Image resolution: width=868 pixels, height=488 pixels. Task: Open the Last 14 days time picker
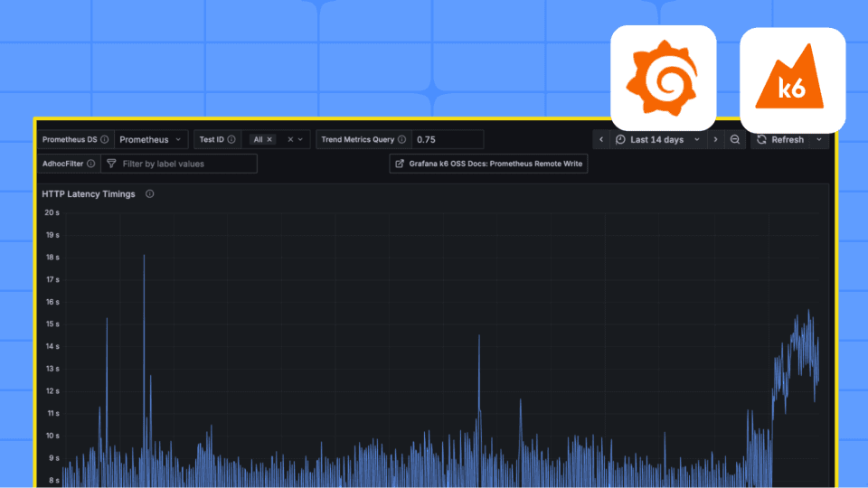coord(658,139)
